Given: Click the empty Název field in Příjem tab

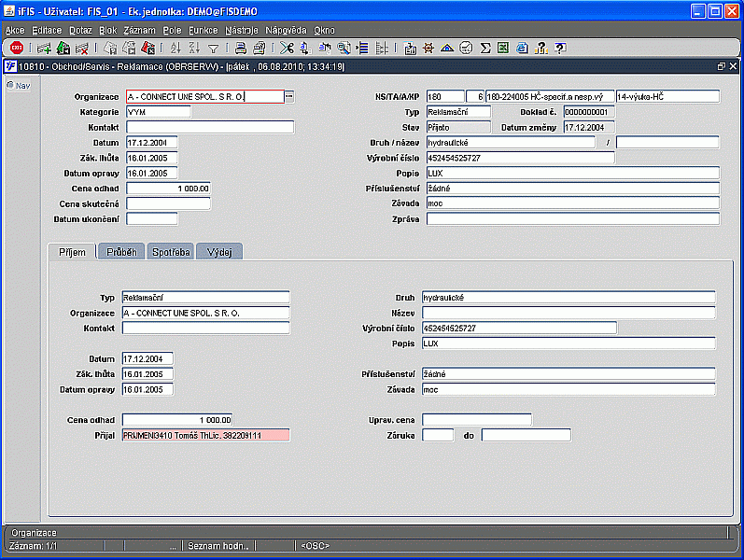Looking at the screenshot, I should click(x=569, y=313).
